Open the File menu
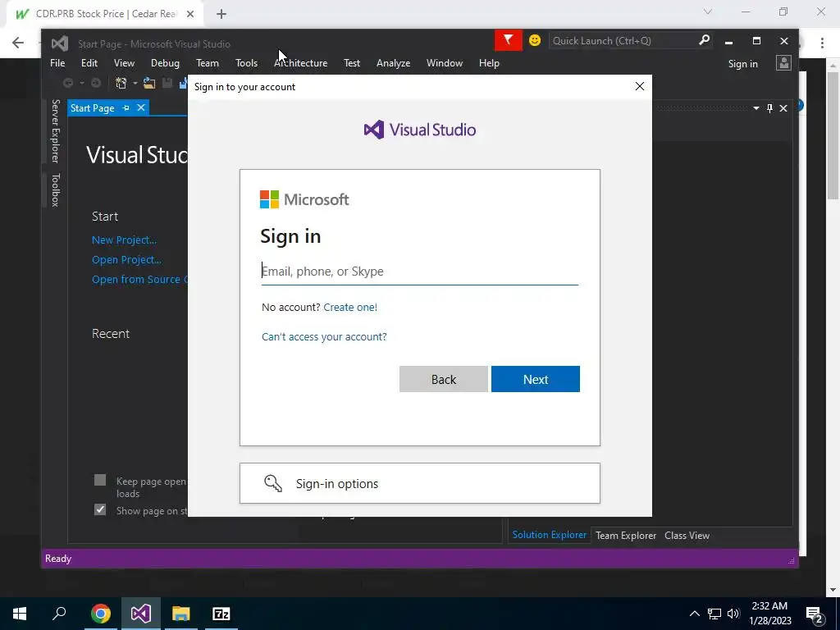 (x=57, y=62)
